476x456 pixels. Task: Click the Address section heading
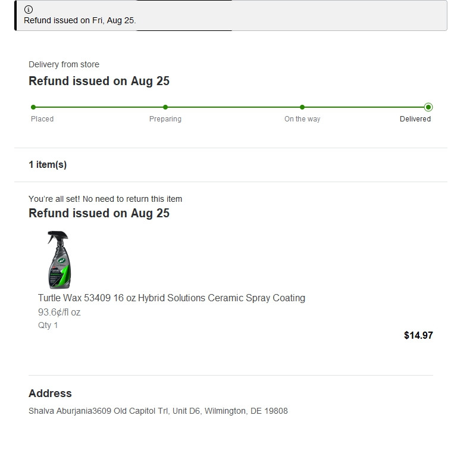click(x=50, y=393)
